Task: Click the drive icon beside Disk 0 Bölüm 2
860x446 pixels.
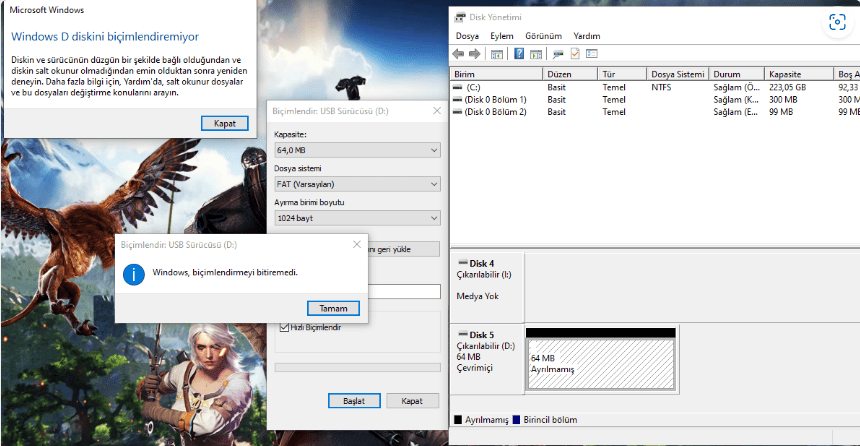Action: [457, 112]
